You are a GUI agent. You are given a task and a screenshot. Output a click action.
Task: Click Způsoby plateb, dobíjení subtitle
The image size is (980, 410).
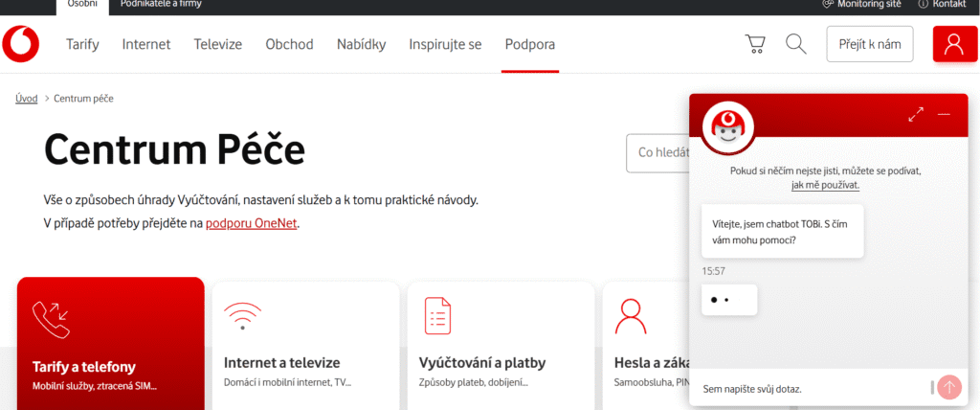474,382
